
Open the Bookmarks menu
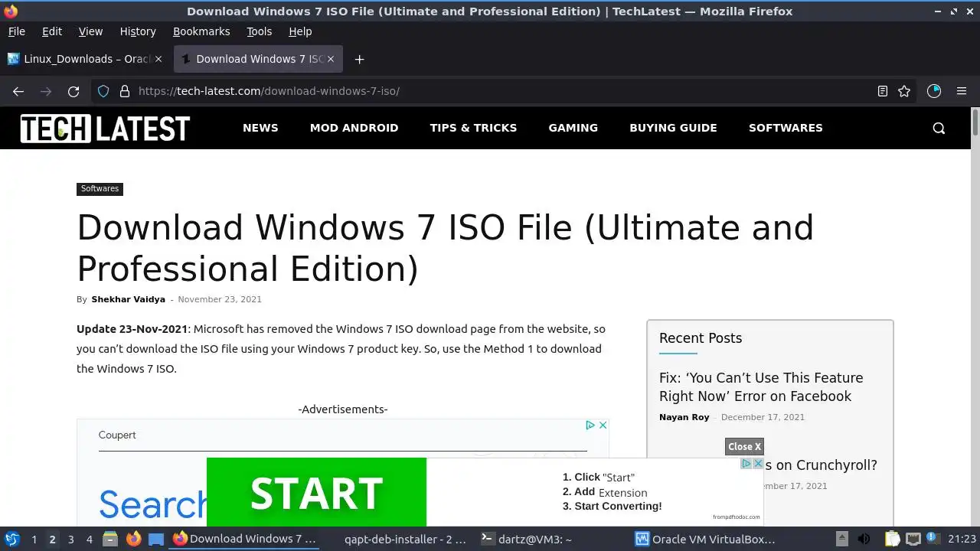pyautogui.click(x=201, y=31)
